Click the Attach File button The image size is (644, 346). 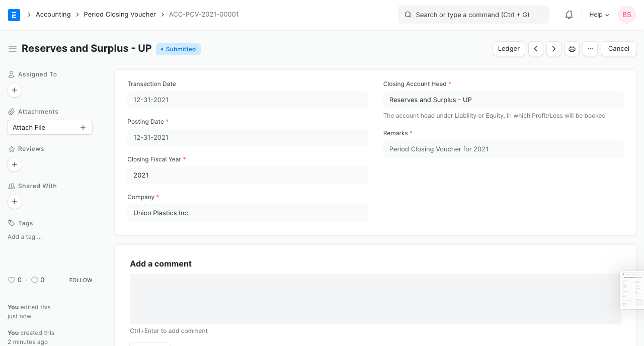[49, 127]
